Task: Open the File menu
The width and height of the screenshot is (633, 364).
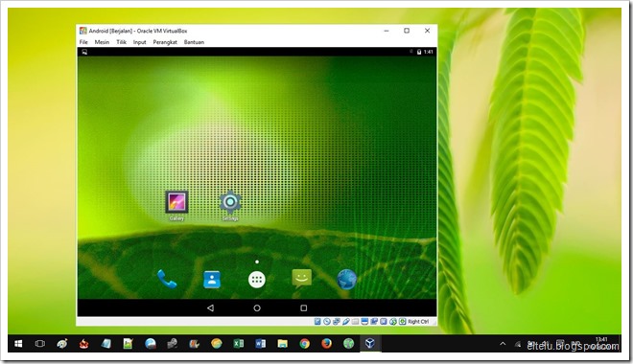Action: tap(83, 42)
